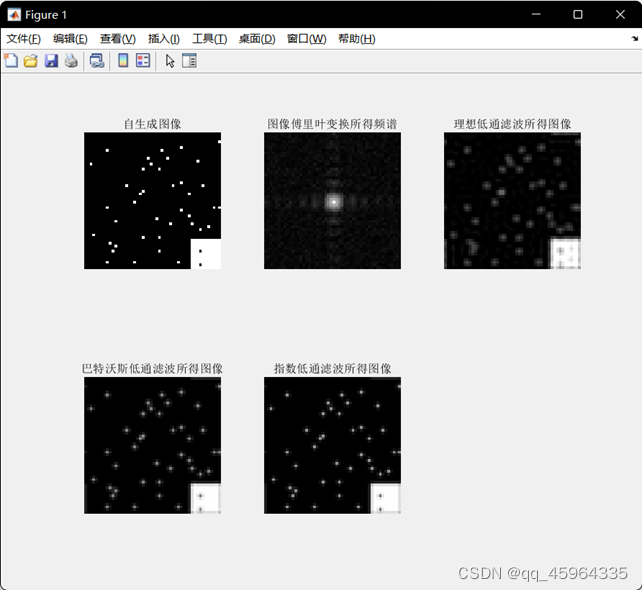
Task: Open the 帮助(H) menu
Action: click(x=357, y=39)
